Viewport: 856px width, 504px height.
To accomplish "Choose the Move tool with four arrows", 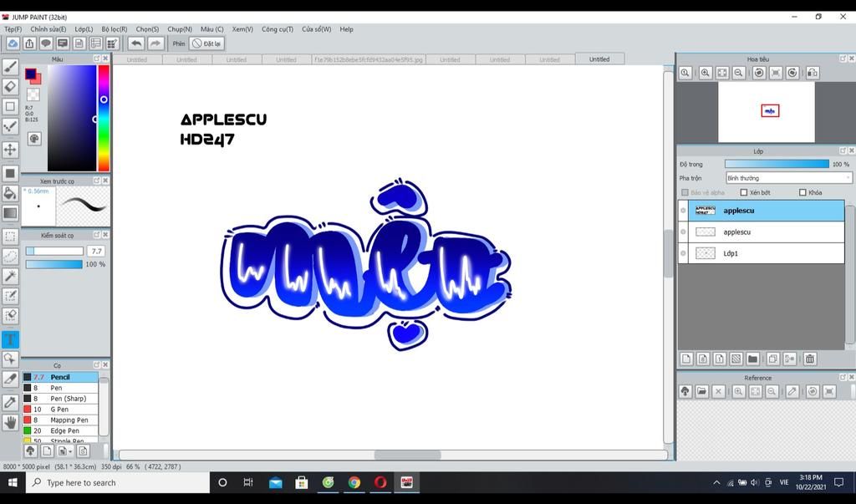I will tap(10, 150).
